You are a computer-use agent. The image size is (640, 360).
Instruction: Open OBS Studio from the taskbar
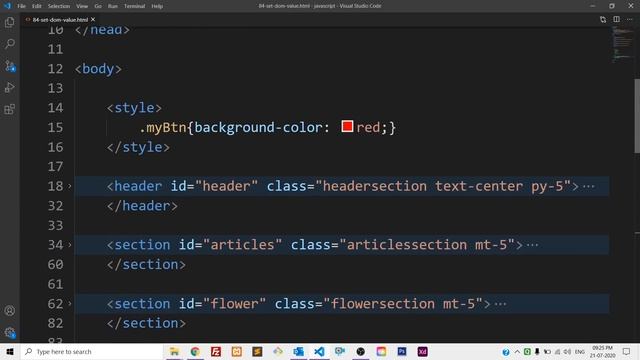[x=360, y=351]
